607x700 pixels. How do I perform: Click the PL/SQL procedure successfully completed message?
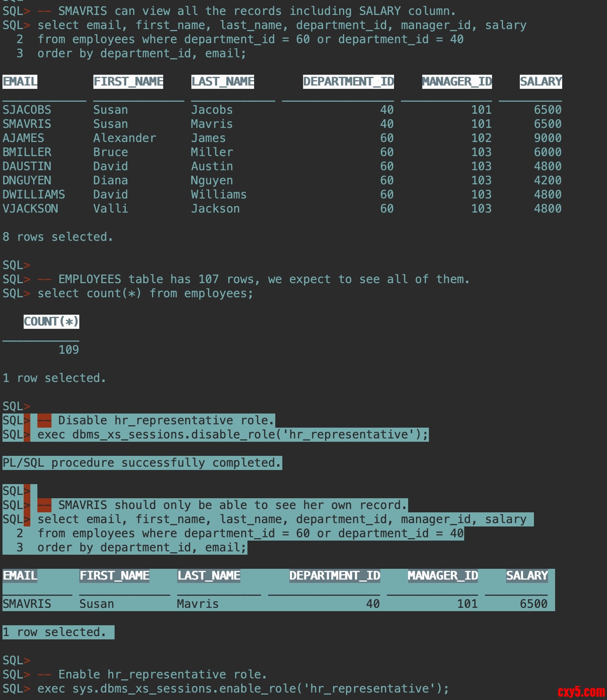(142, 463)
